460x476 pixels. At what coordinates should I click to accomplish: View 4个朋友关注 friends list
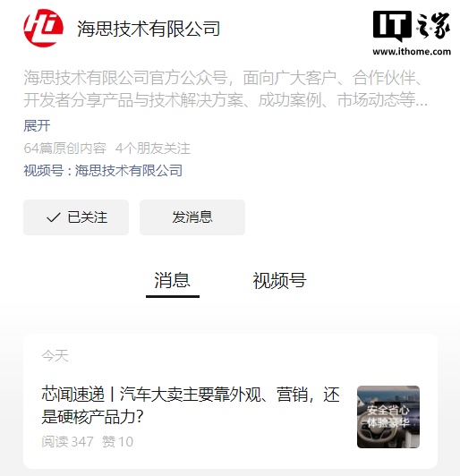pos(153,149)
